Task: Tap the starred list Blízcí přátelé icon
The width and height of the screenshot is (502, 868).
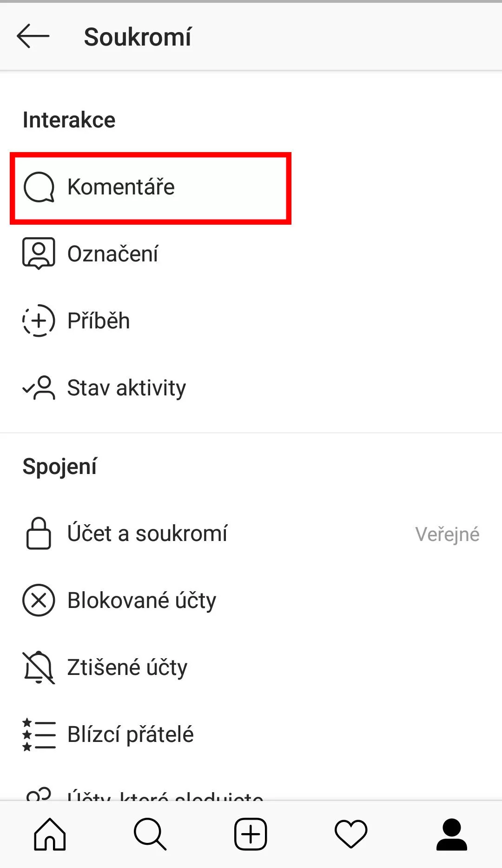Action: (x=39, y=734)
